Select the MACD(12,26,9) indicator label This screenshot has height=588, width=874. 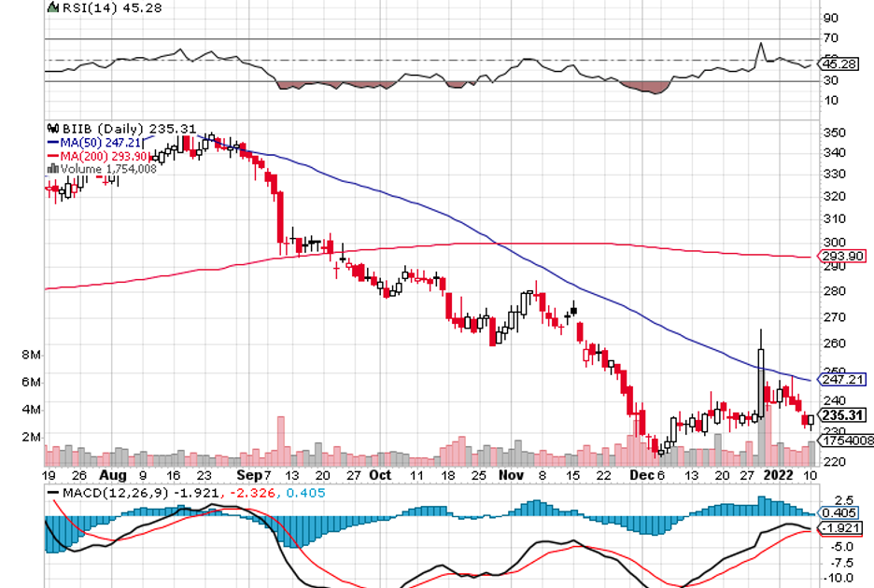114,493
